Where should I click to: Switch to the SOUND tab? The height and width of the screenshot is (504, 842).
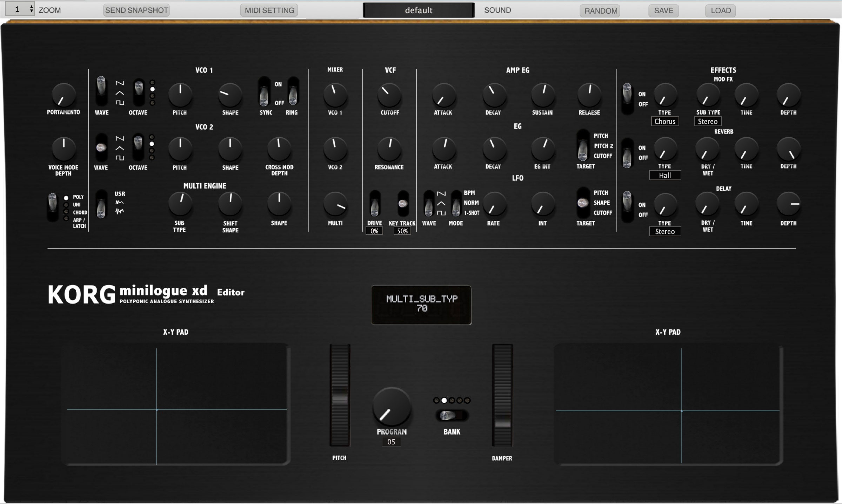497,10
